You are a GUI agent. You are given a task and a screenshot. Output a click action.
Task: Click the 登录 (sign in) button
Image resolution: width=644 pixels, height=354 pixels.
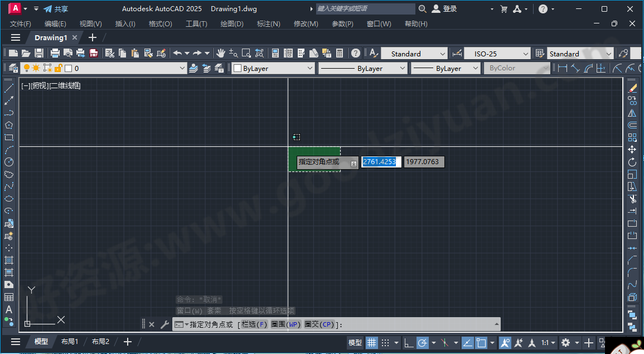446,8
